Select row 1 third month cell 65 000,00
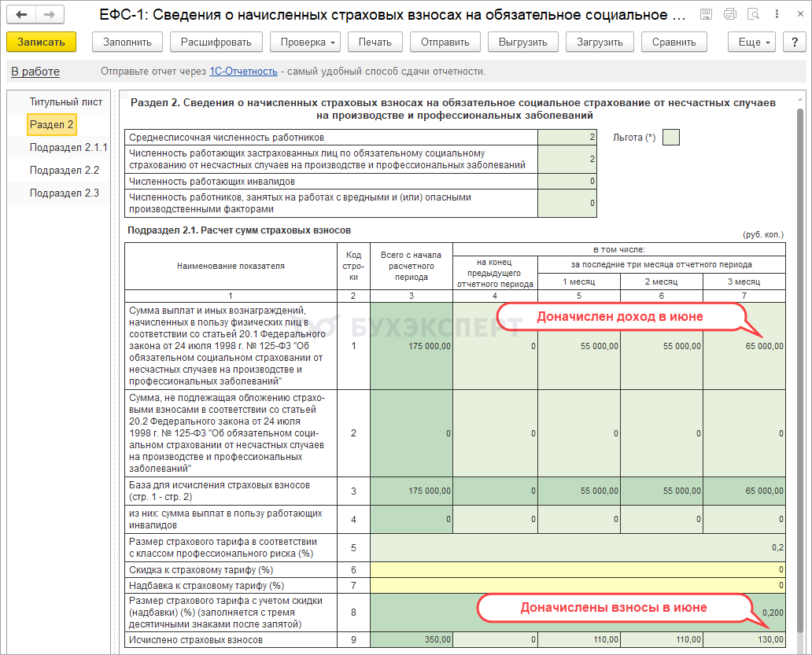 744,346
